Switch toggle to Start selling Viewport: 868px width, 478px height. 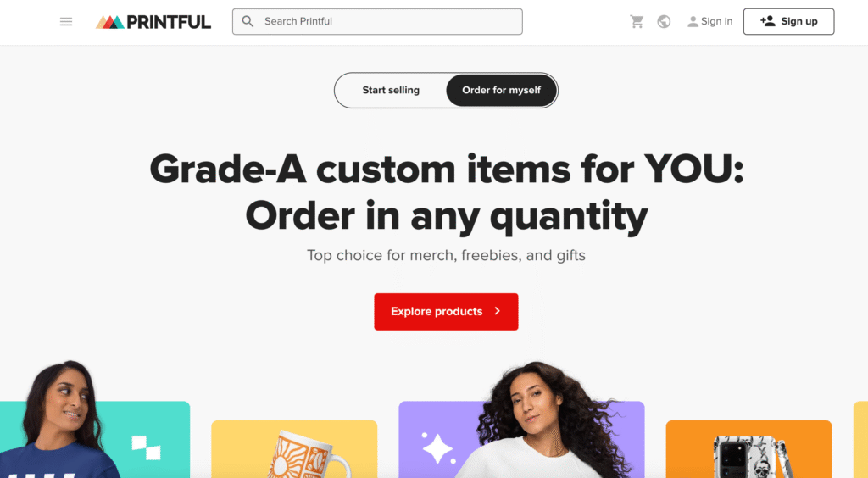point(391,90)
